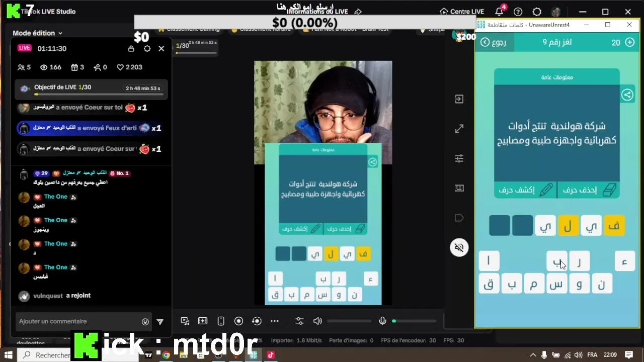Open the TikTok icon in the taskbar
Viewport: 644px width, 362px height.
tap(271, 355)
